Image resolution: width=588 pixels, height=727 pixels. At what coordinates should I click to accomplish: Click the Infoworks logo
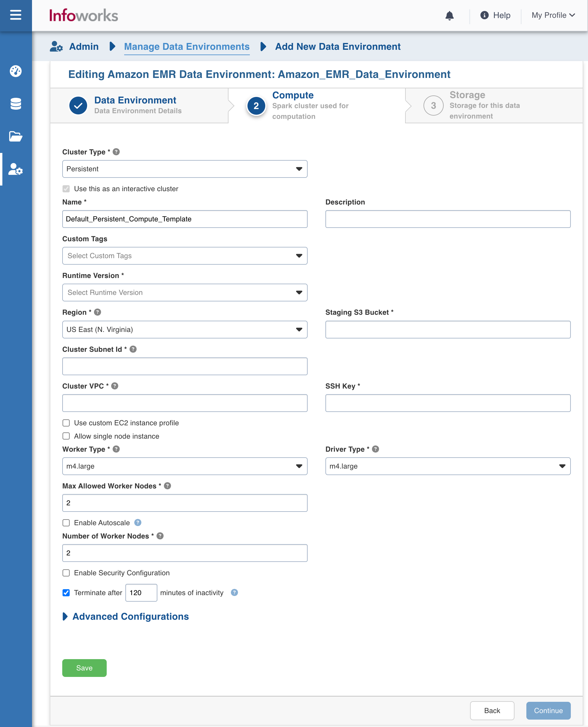point(84,16)
